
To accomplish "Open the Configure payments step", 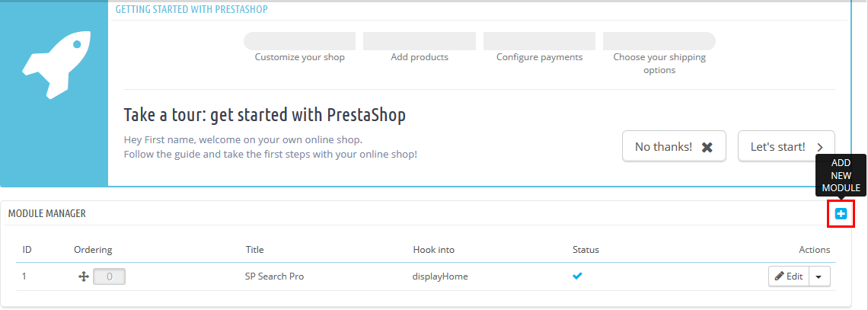I will [x=539, y=42].
